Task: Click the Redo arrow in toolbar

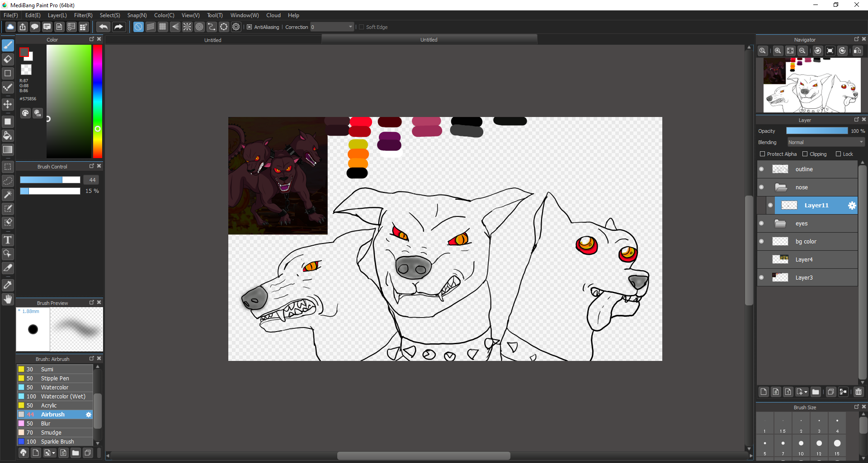Action: 118,27
